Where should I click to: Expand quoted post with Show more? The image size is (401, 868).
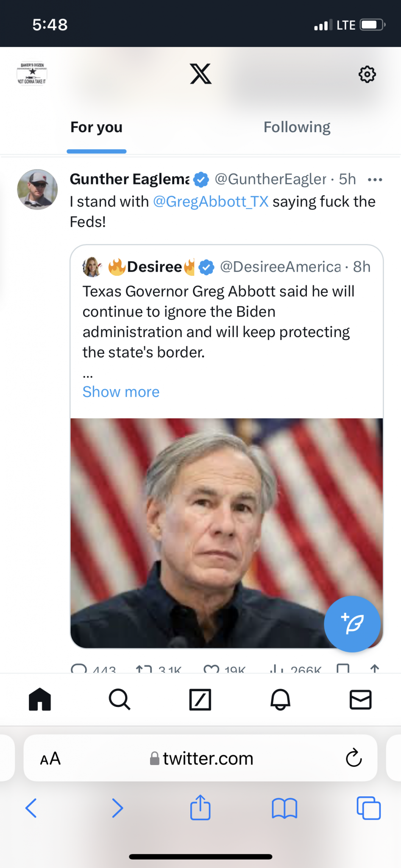121,392
